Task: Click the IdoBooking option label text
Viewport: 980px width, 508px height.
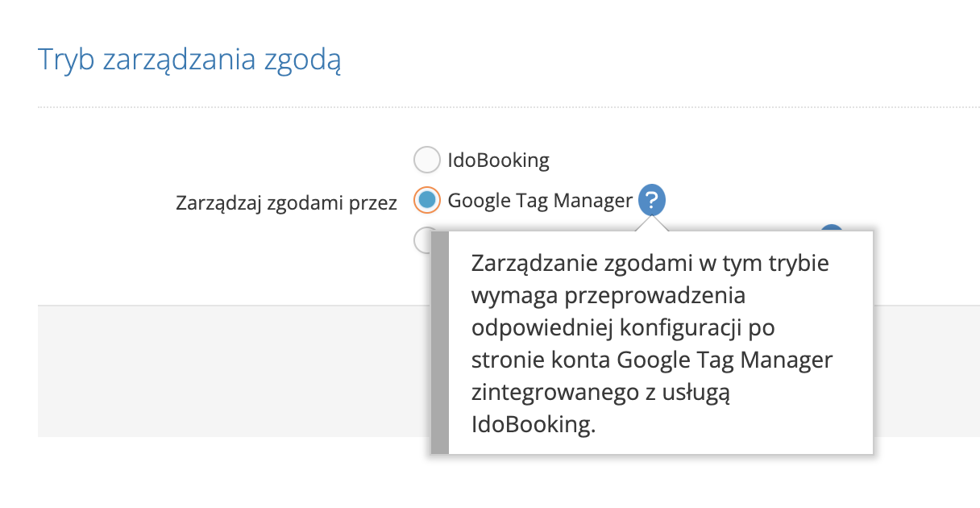Action: click(x=499, y=160)
